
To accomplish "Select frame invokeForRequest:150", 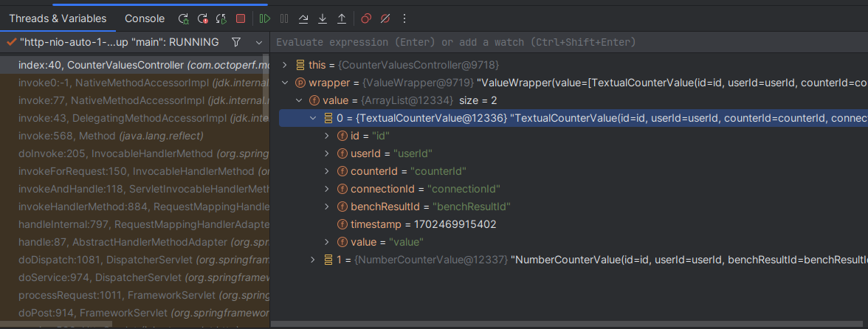I will point(134,171).
